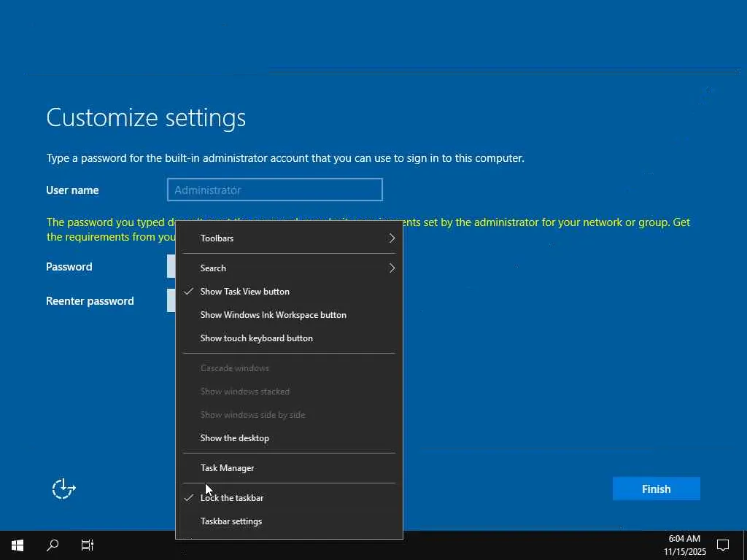
Task: Click the Customize settings heading
Action: click(146, 117)
